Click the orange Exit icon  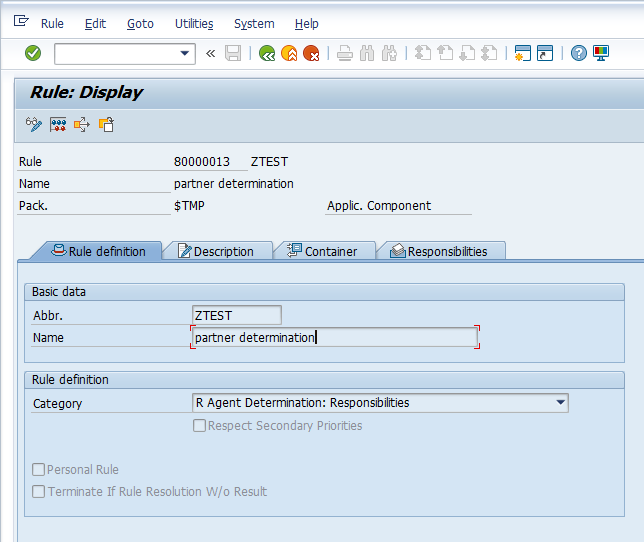(x=289, y=53)
